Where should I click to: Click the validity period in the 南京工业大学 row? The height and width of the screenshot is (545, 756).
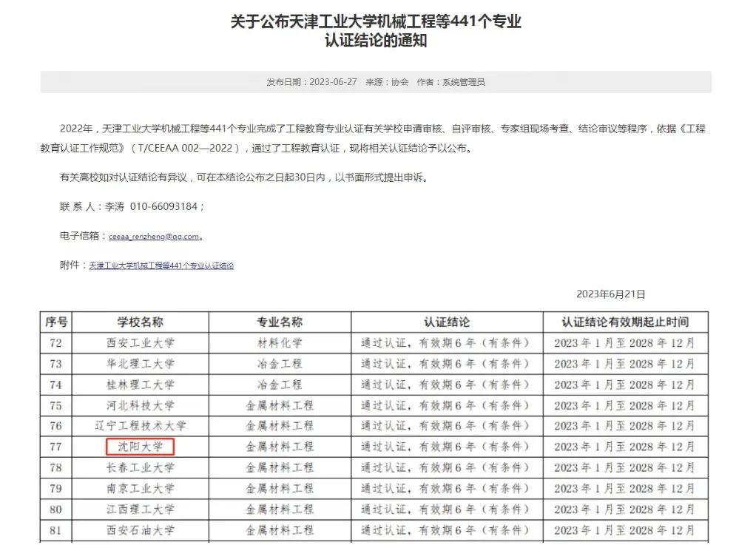click(624, 489)
